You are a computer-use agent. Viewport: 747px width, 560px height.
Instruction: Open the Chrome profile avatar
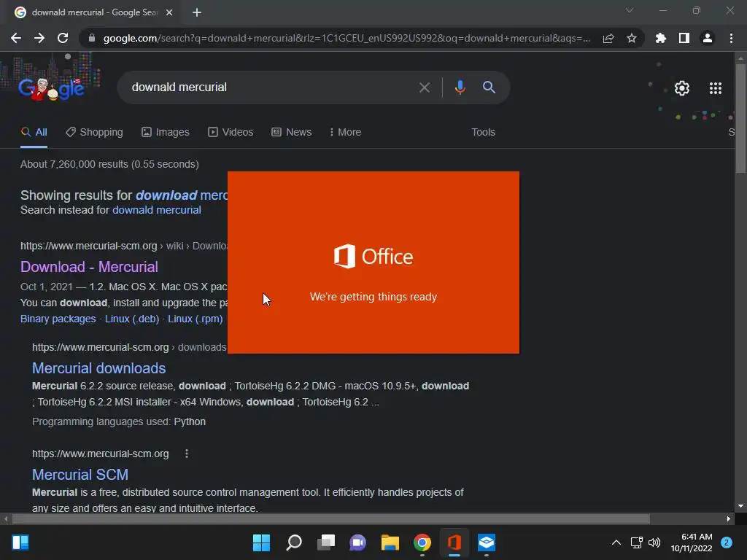click(708, 38)
